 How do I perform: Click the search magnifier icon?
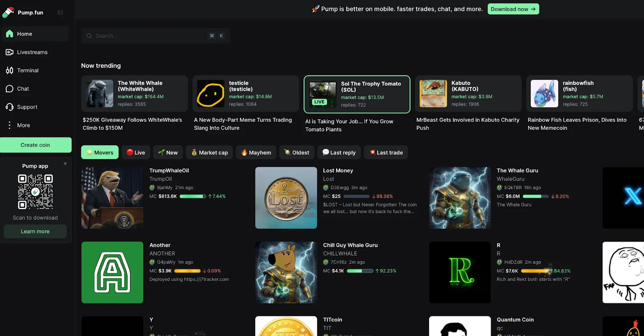(89, 36)
